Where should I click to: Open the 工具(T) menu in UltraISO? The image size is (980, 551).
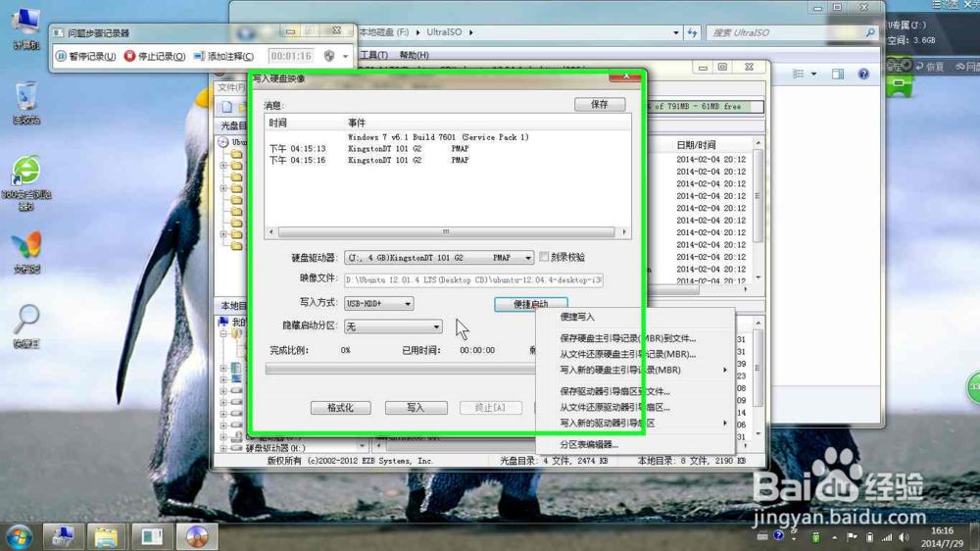[373, 55]
